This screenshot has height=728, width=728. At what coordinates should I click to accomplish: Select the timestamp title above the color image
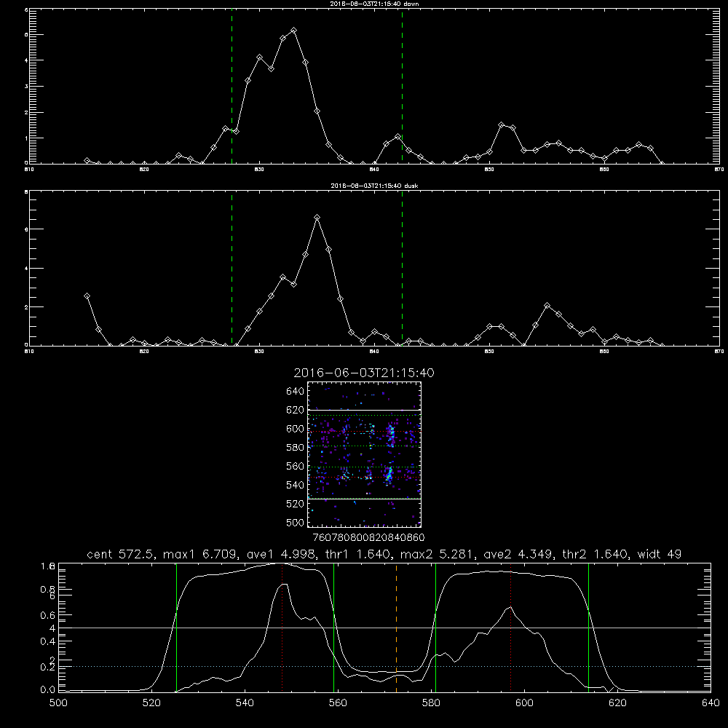click(364, 373)
